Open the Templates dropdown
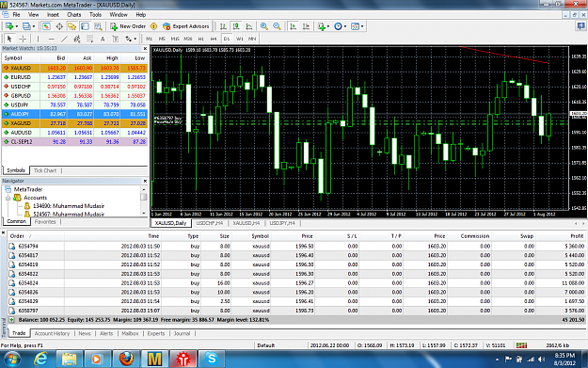Viewport: 588px width, 368px height. (x=357, y=26)
